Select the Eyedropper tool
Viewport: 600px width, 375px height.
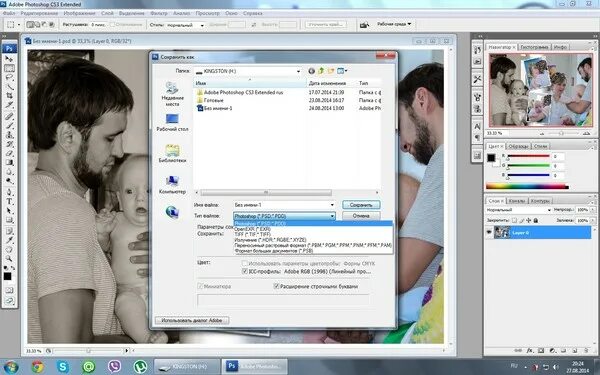[9, 240]
